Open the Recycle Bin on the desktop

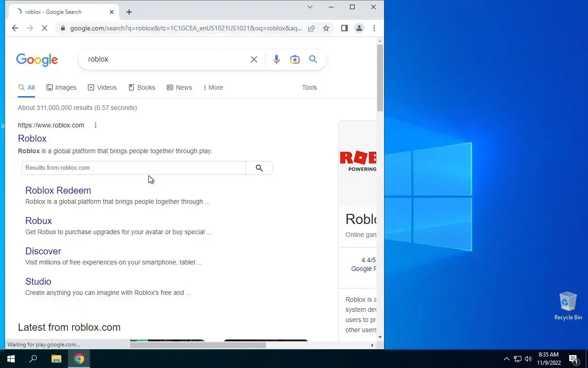(568, 306)
